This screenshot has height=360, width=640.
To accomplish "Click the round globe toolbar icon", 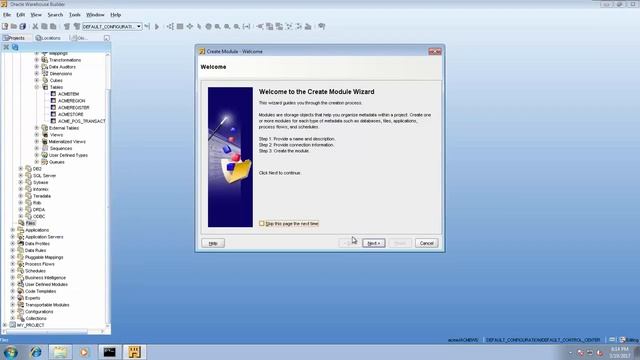I will [x=209, y=27].
